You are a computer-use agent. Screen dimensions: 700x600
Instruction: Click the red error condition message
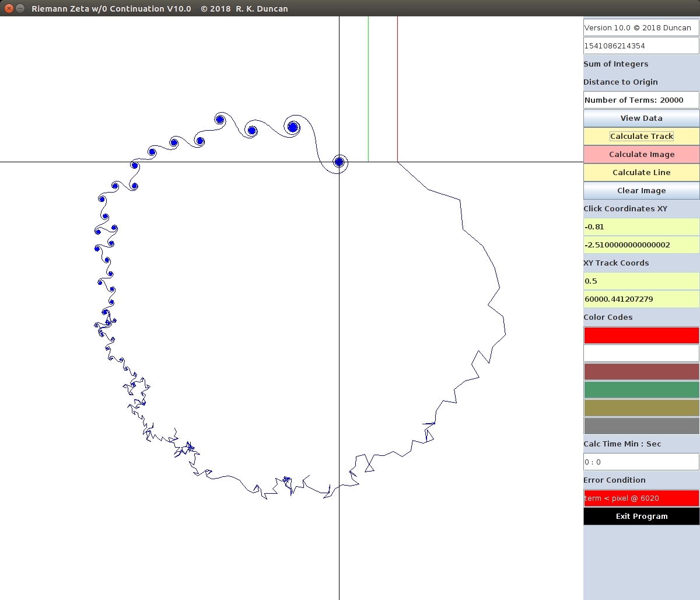point(641,498)
